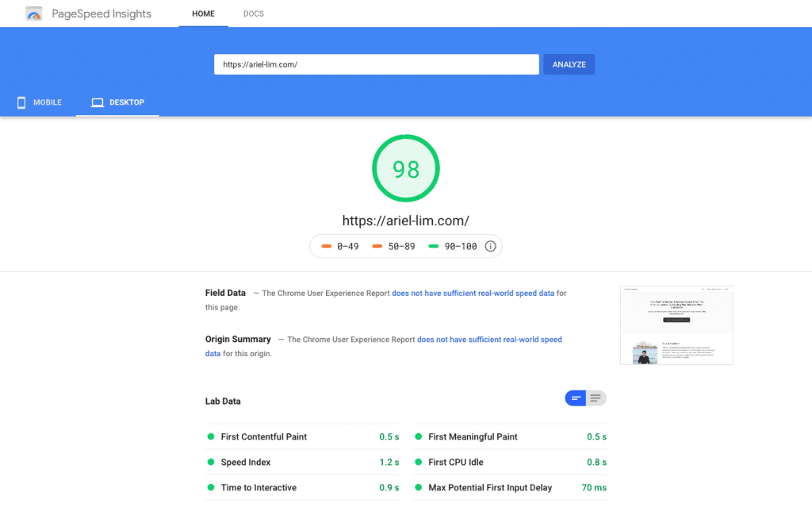Viewport: 812px width, 511px height.
Task: Switch Lab Data to expanded list view
Action: (x=596, y=398)
